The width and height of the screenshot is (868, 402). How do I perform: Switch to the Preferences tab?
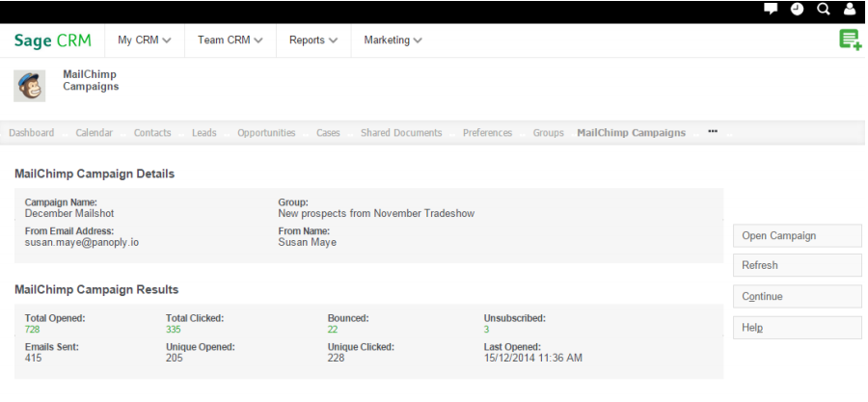pos(487,133)
